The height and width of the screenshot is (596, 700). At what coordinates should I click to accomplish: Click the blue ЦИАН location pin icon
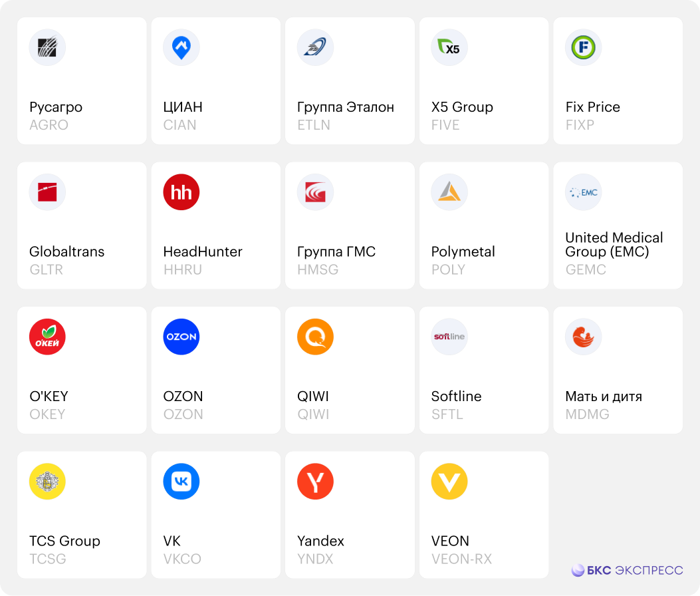pyautogui.click(x=181, y=47)
